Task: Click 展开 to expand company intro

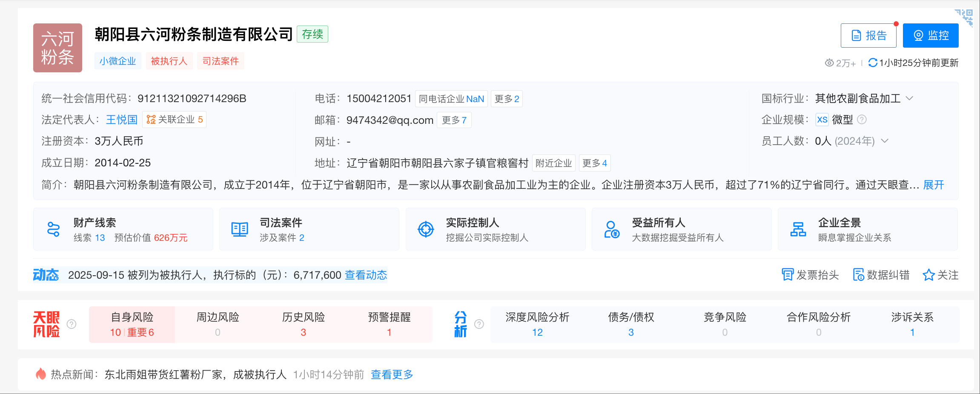Action: (934, 185)
